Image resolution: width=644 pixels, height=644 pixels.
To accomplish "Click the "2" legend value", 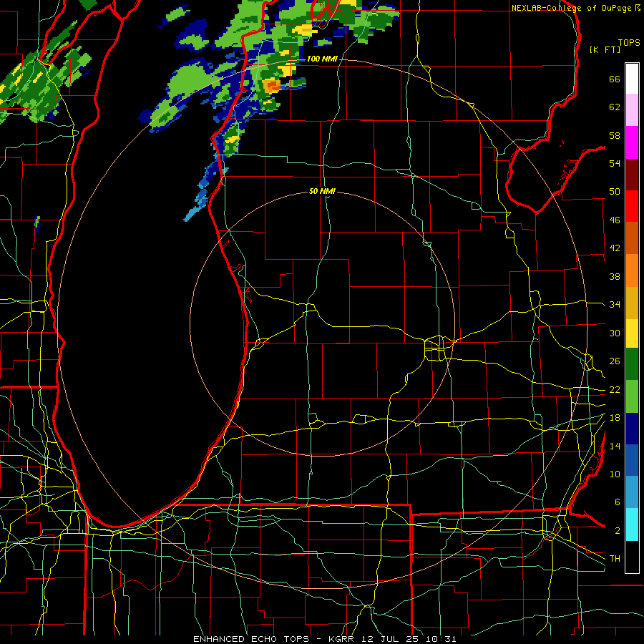I will 618,531.
